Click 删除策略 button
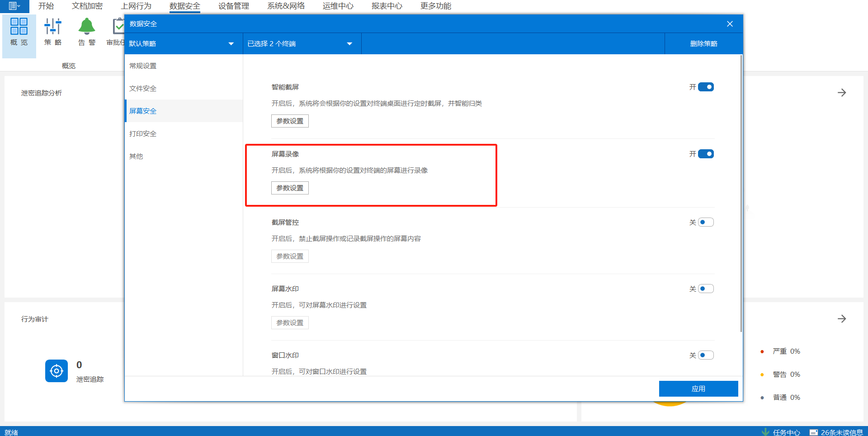The image size is (868, 436). pyautogui.click(x=704, y=43)
